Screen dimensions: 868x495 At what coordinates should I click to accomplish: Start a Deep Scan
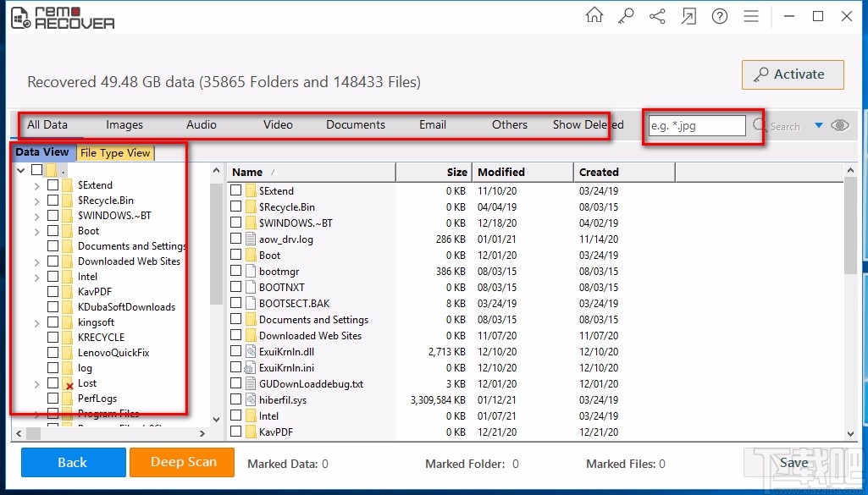point(181,463)
